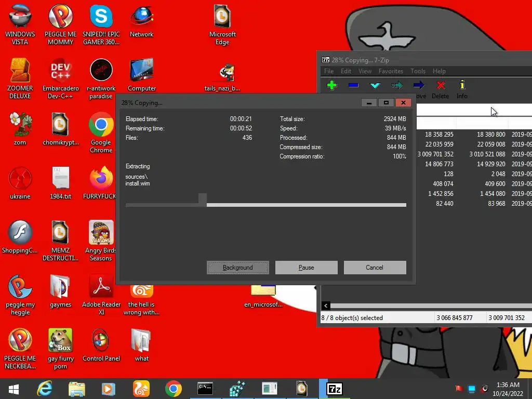
Task: Click the Copy arrow icon in 7-Zip toolbar
Action: 396,85
